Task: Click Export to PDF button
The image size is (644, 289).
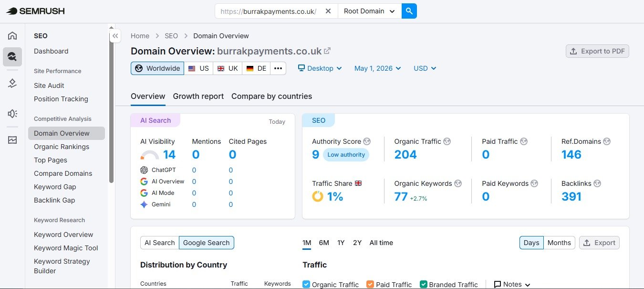Action: [597, 51]
